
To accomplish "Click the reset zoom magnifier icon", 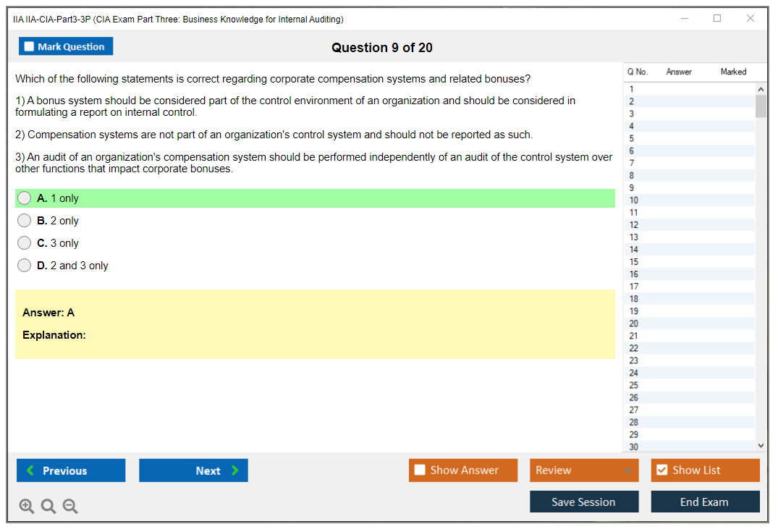I will pos(48,507).
